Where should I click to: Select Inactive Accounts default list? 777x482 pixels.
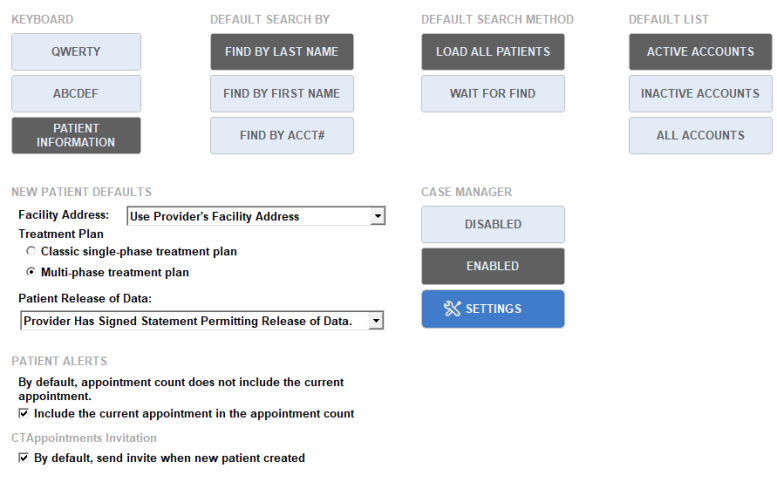(x=700, y=94)
